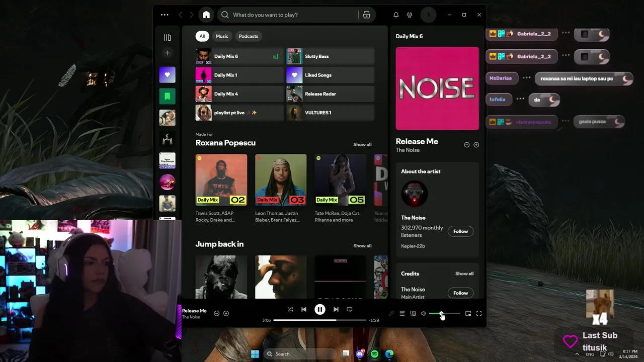Viewport: 644px width, 362px height.
Task: Open the Daily Mix 03 card
Action: 281,189
